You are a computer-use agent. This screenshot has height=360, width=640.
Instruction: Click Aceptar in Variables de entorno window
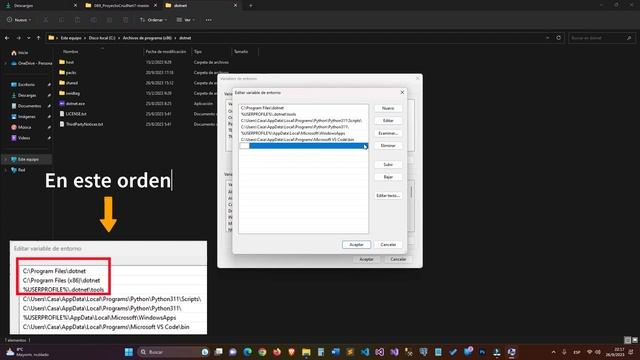366,259
